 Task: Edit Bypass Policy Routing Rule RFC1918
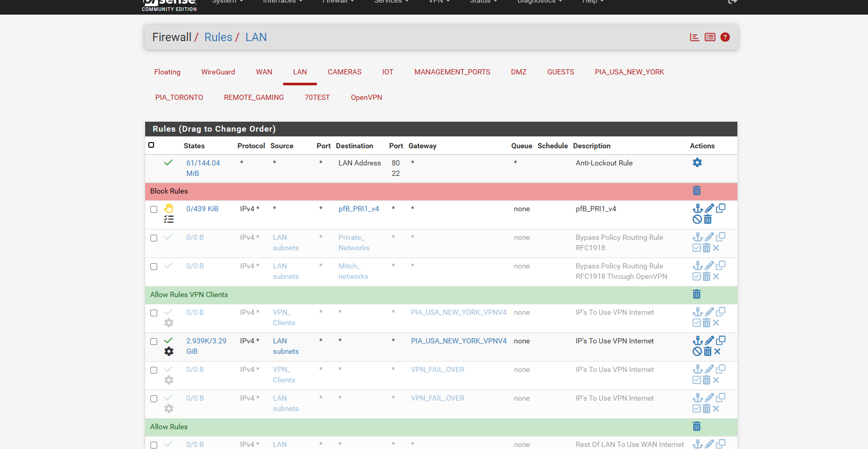709,237
